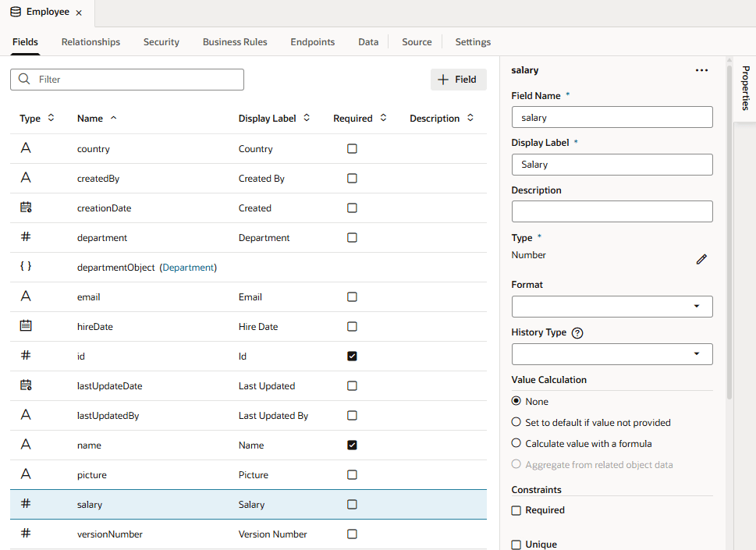Switch to the Business Rules tab
756x550 pixels.
pyautogui.click(x=235, y=42)
